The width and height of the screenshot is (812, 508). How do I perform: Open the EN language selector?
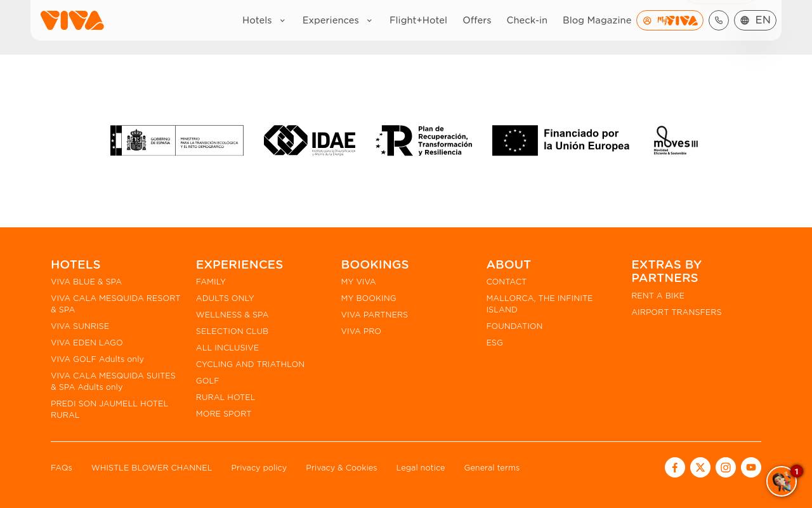[755, 20]
